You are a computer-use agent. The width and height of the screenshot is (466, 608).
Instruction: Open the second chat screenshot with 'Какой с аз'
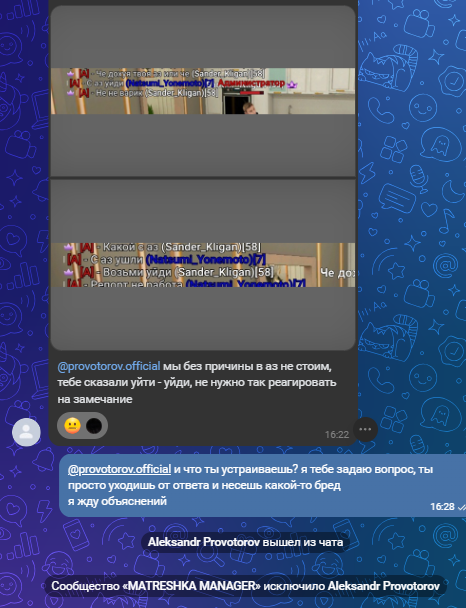pos(203,265)
